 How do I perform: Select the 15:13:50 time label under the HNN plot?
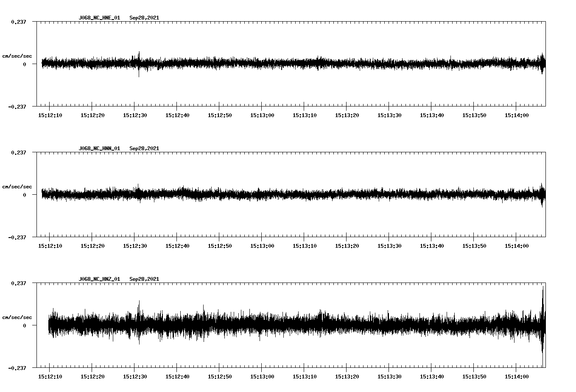pos(474,246)
